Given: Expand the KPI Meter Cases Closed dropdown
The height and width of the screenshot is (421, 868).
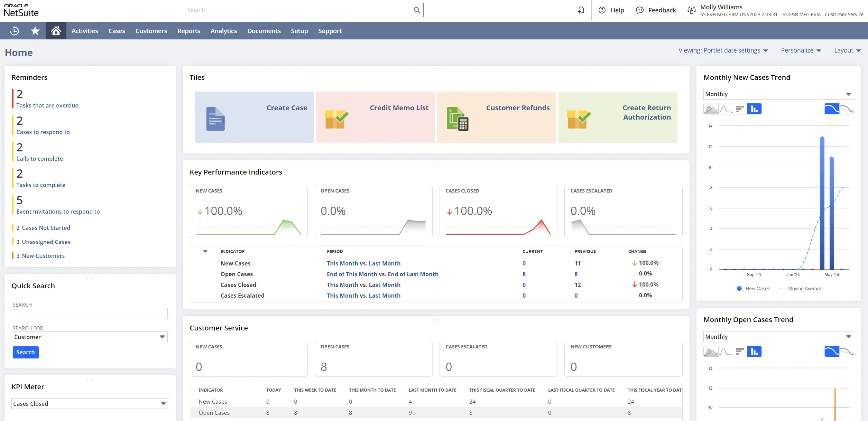Looking at the screenshot, I should 163,404.
